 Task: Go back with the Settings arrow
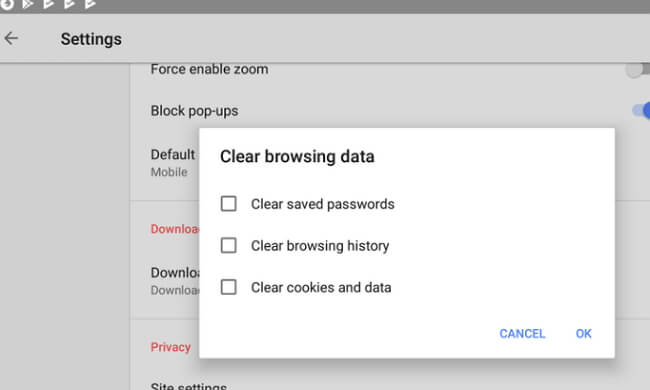[x=11, y=39]
